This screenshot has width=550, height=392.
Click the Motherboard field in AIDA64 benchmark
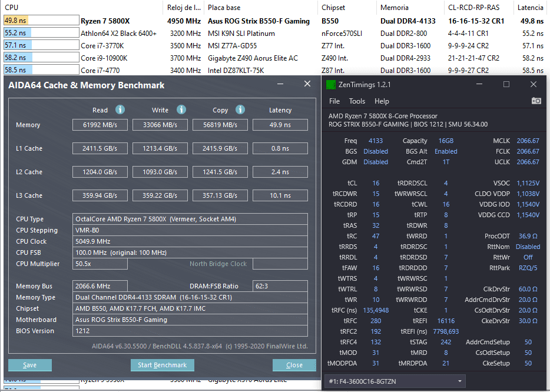pos(190,320)
